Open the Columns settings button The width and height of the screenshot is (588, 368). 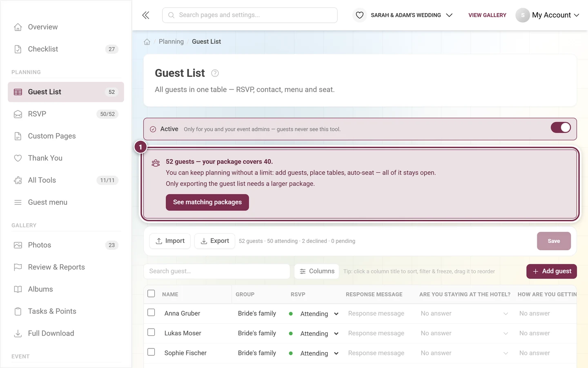tap(317, 272)
